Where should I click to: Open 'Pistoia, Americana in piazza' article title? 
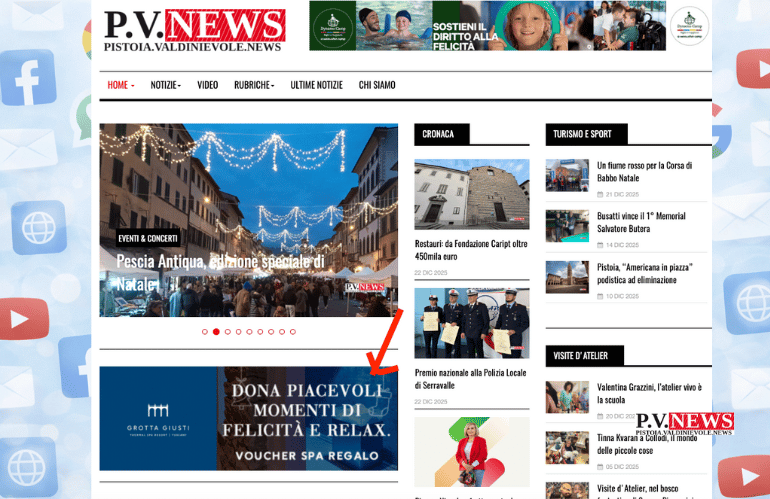click(x=644, y=273)
